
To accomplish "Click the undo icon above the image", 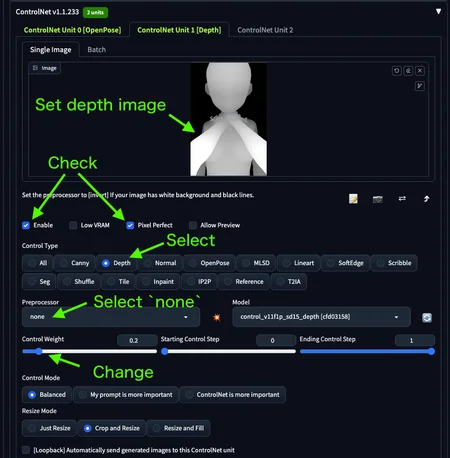I will 396,71.
